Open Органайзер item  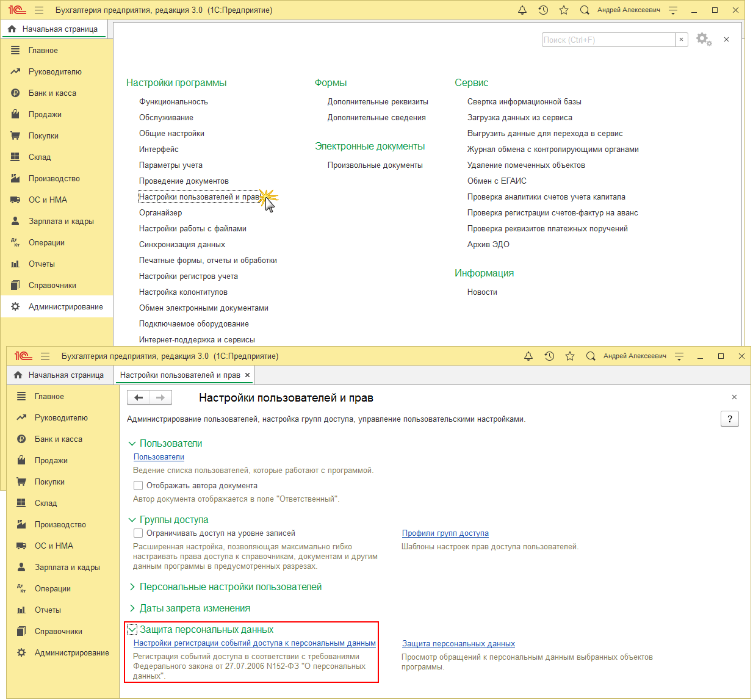pyautogui.click(x=160, y=213)
